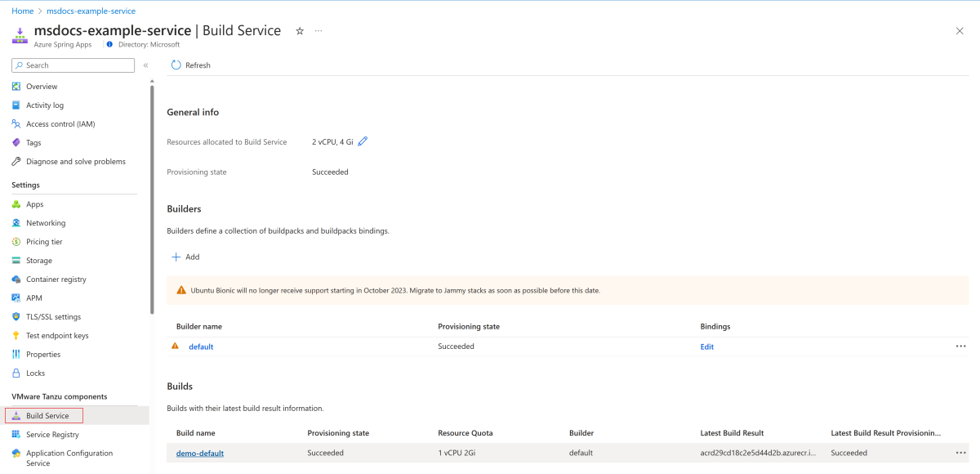Click the Refresh button label

[x=198, y=65]
